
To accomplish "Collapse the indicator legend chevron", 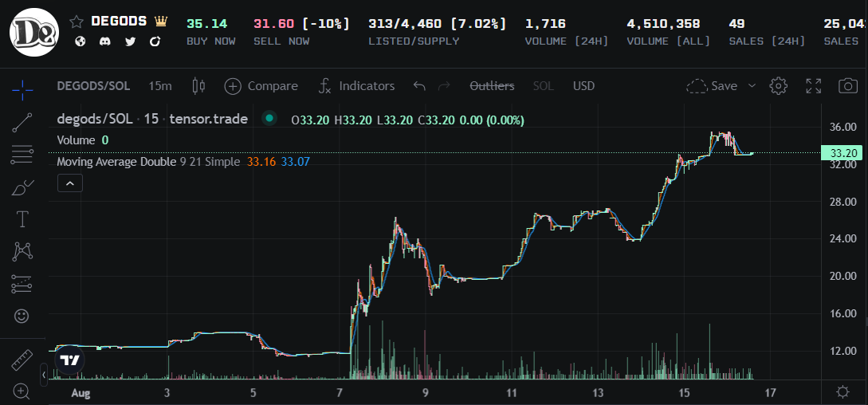I will pyautogui.click(x=70, y=183).
